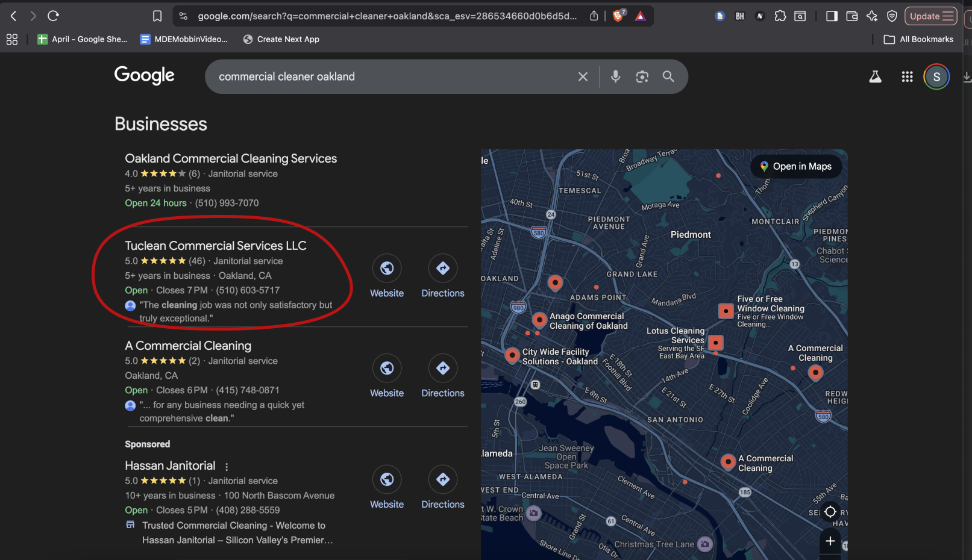Open map in Google Maps
This screenshot has height=560, width=972.
click(x=795, y=166)
